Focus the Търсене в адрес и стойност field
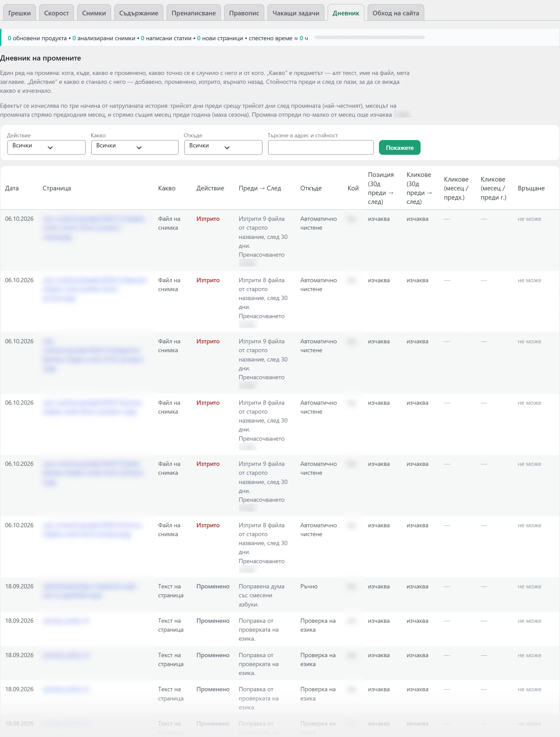The height and width of the screenshot is (737, 560). pyautogui.click(x=321, y=147)
